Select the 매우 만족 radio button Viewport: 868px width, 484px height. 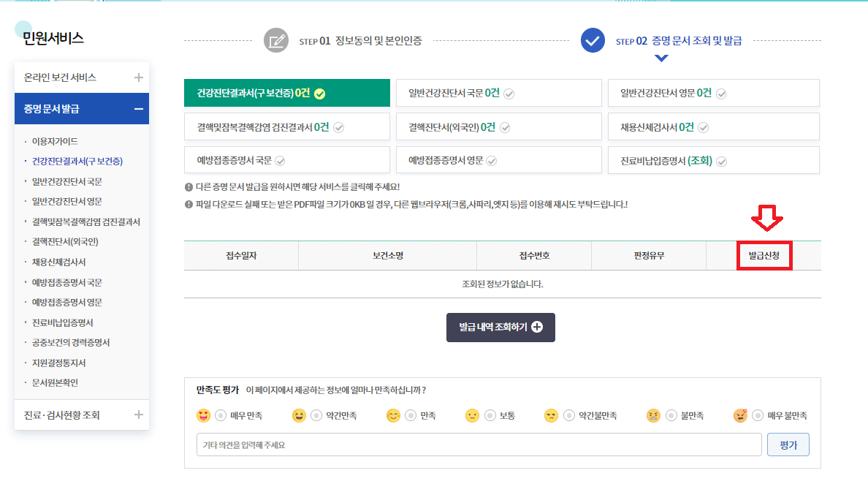click(x=221, y=415)
